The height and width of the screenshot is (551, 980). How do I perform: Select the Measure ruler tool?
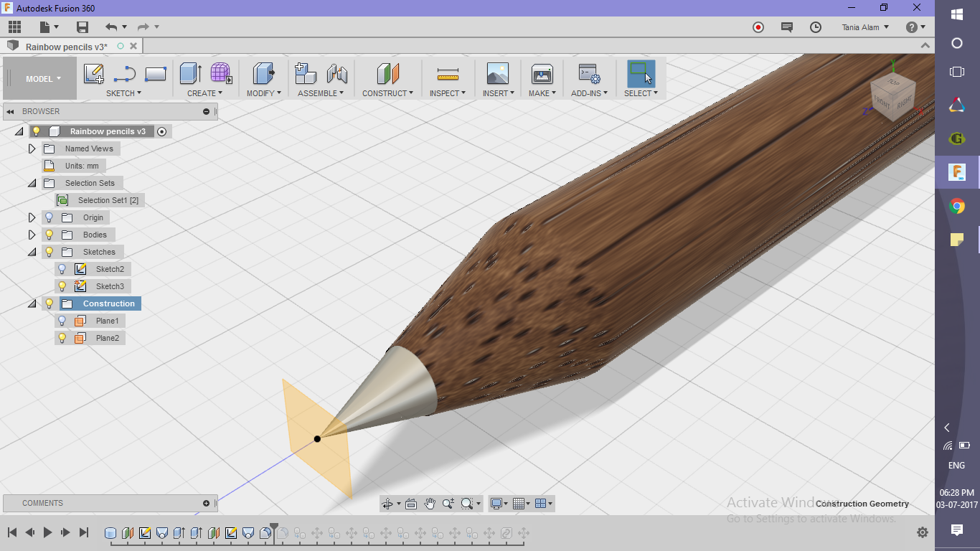click(448, 74)
